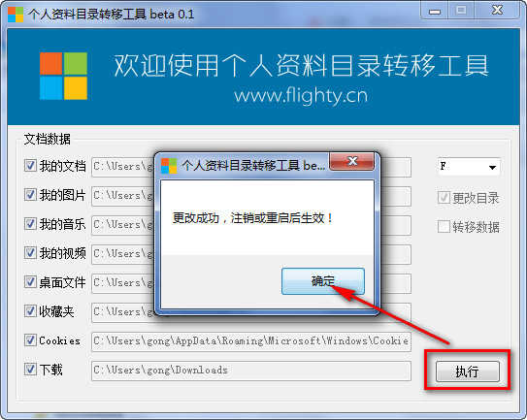Toggle the 收藏夹 checkbox
Screen dimensions: 527x420
click(30, 311)
